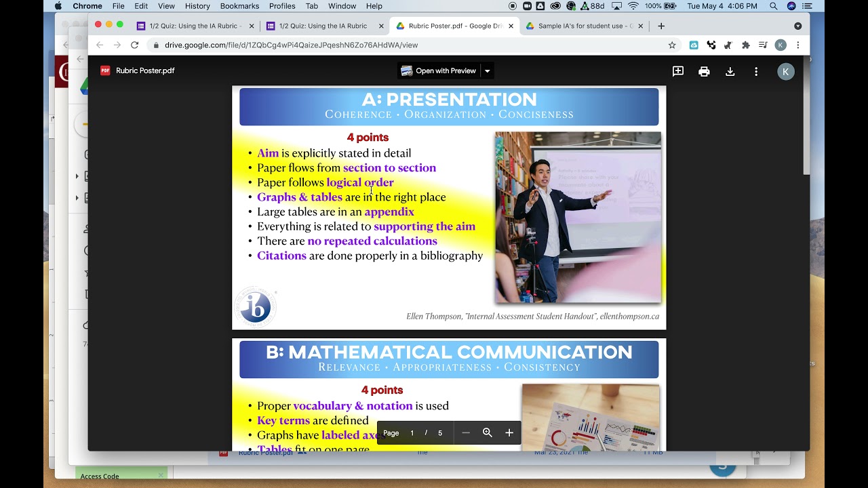Image resolution: width=868 pixels, height=488 pixels.
Task: Click the page number input field
Action: click(412, 433)
